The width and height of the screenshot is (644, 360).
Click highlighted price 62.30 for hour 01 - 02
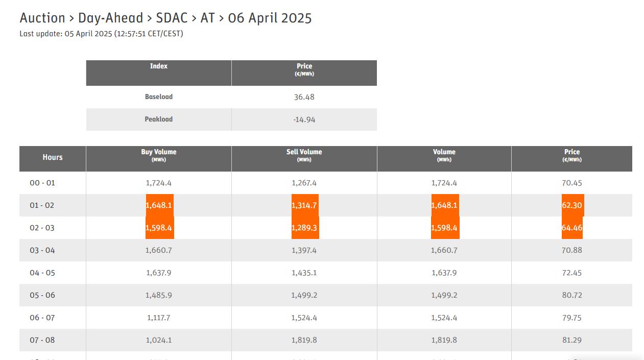click(572, 205)
